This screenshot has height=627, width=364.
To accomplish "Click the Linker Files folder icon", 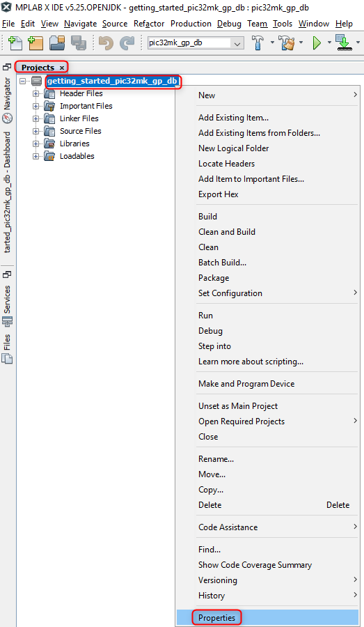I will click(x=49, y=118).
